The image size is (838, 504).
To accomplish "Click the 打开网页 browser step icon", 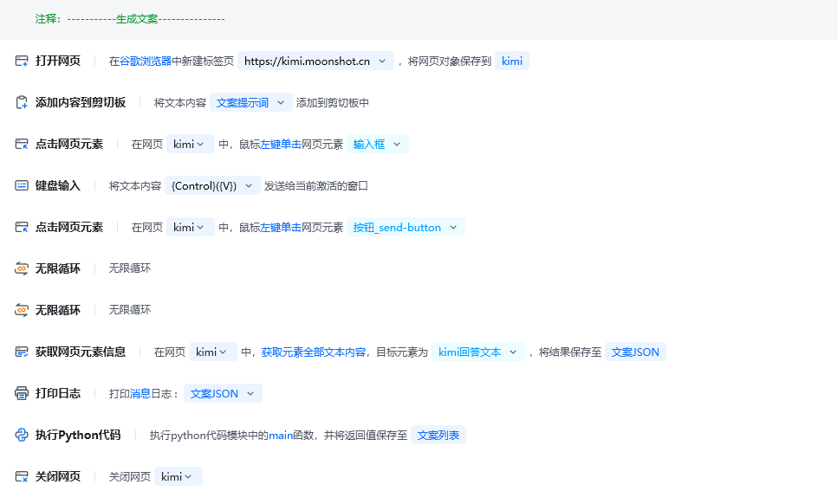I will (21, 61).
